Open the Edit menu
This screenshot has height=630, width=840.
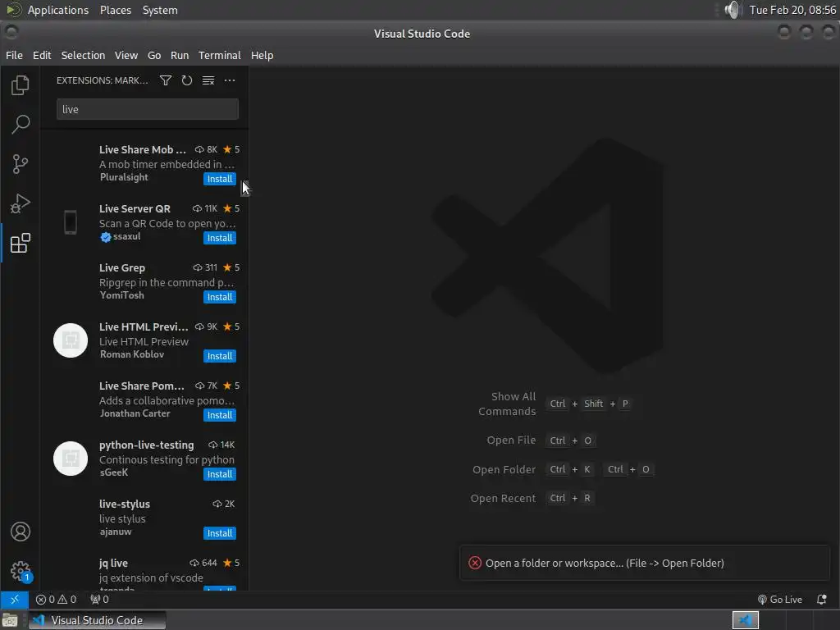(x=42, y=55)
